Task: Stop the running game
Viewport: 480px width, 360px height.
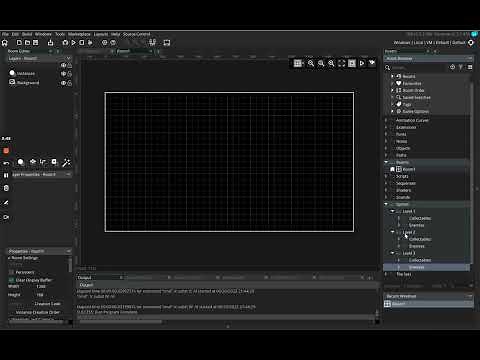Action: point(82,43)
